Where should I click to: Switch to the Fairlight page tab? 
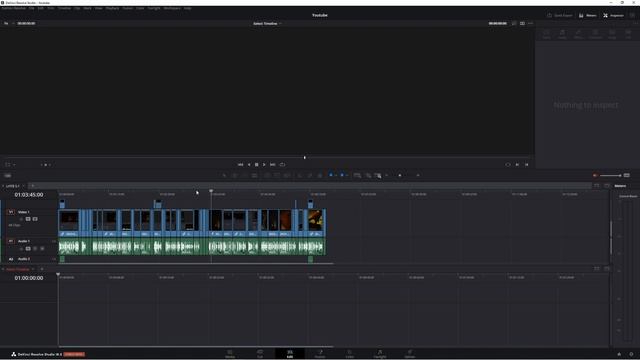click(x=380, y=353)
